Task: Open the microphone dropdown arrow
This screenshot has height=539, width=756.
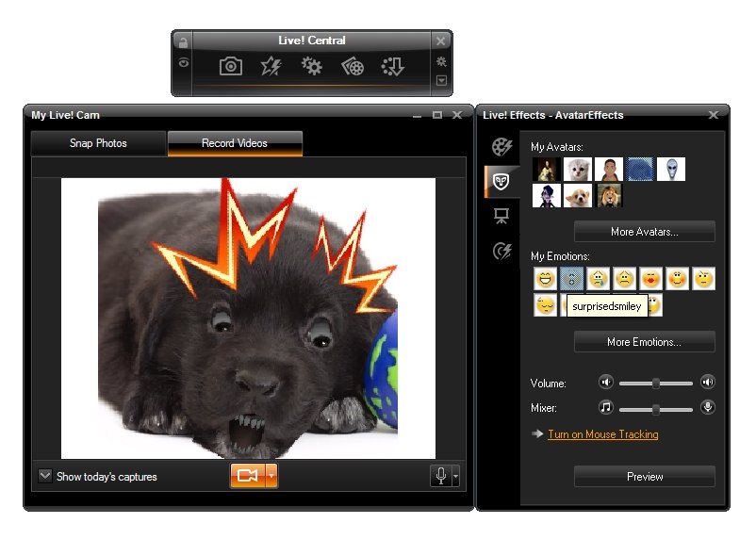Action: tap(456, 477)
